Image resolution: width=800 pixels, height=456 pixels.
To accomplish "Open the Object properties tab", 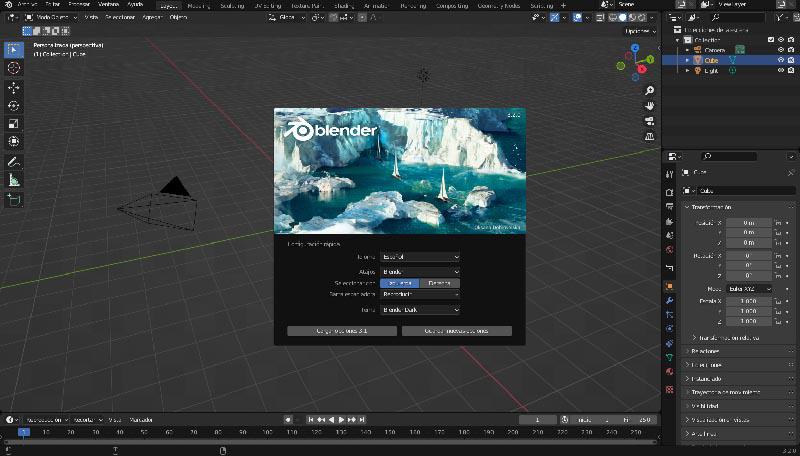I will 669,287.
